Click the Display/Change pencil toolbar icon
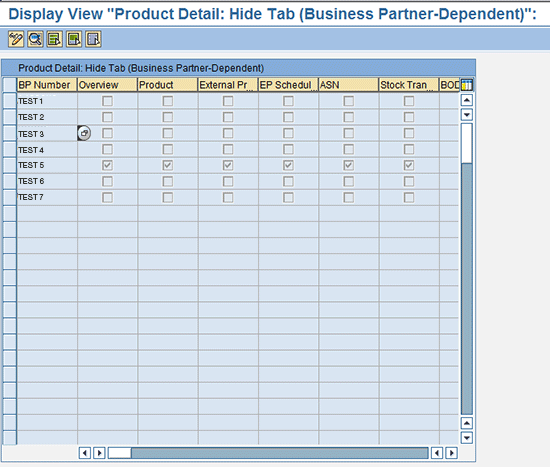The image size is (550, 467). pos(16,39)
